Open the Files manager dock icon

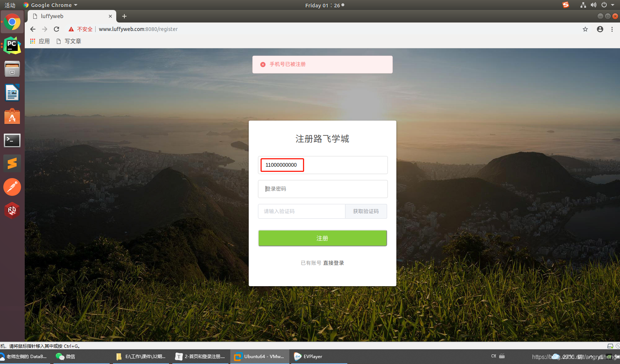12,69
